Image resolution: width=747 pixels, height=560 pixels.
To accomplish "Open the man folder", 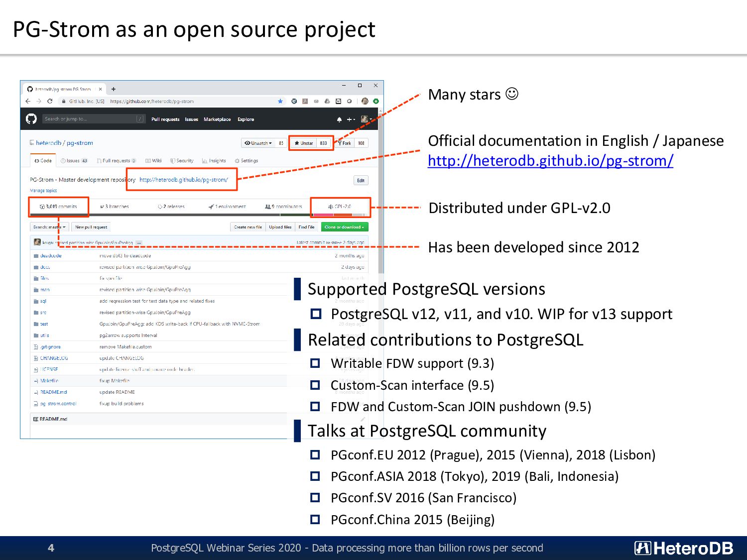I will (45, 290).
